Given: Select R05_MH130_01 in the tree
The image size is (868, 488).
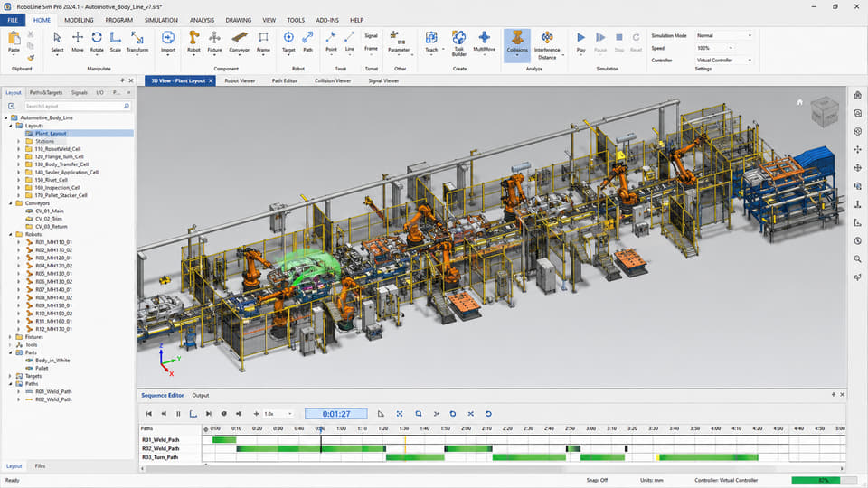Looking at the screenshot, I should [53, 273].
